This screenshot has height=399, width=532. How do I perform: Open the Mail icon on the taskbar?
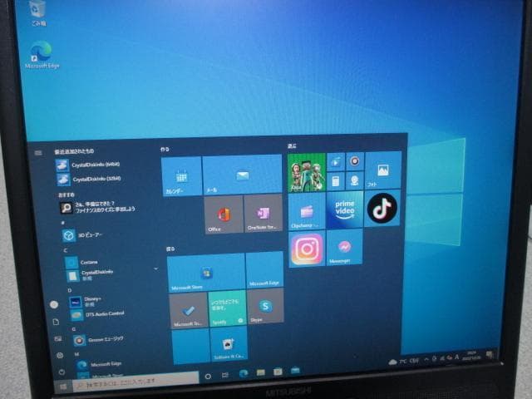(x=295, y=370)
